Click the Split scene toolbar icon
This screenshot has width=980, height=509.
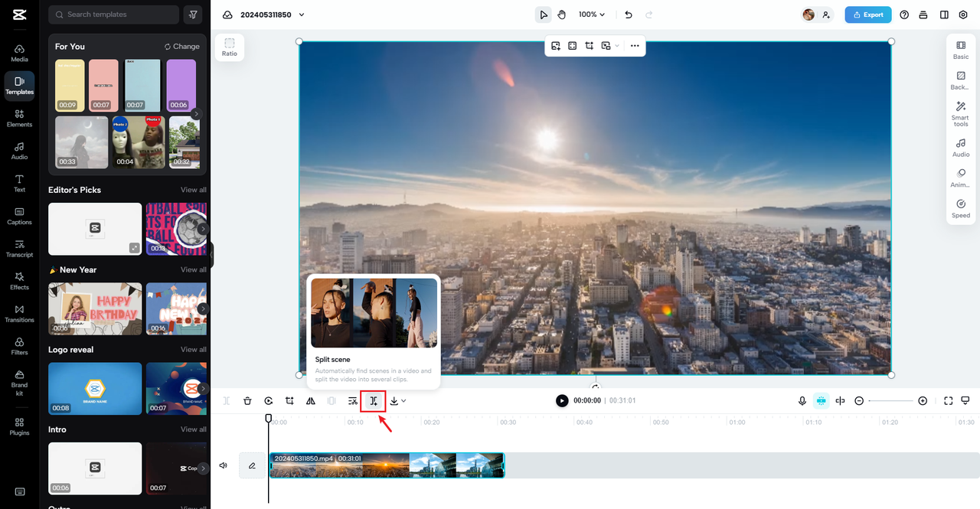click(x=374, y=400)
